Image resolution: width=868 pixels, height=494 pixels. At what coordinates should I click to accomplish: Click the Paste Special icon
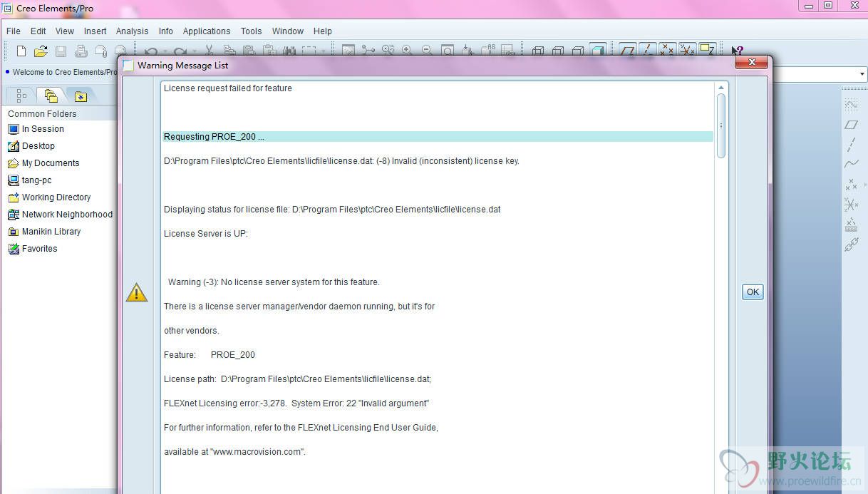coord(269,51)
